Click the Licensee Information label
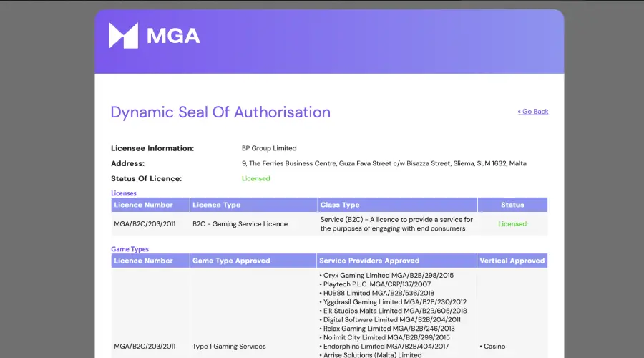This screenshot has height=358, width=644. click(152, 148)
